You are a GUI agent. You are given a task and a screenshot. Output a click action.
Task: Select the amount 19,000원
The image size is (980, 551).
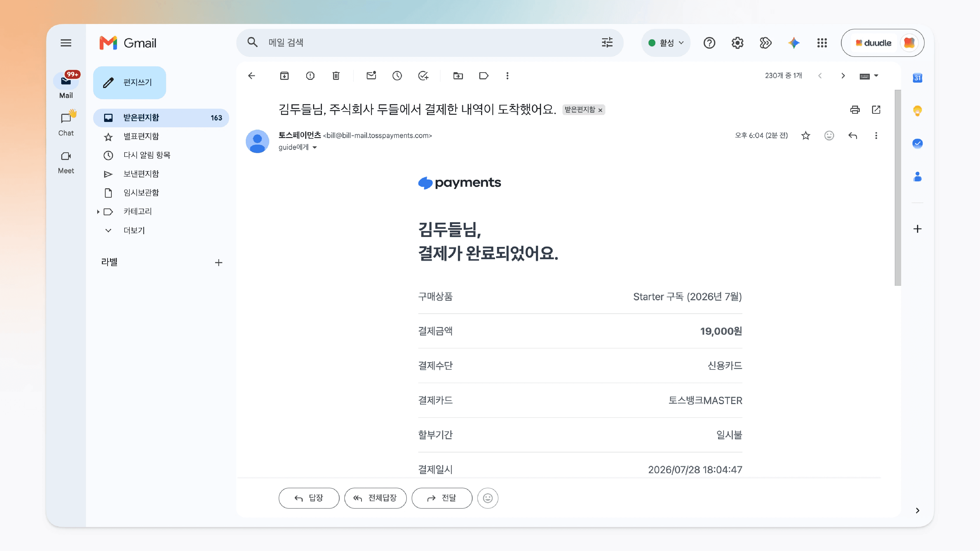coord(721,331)
